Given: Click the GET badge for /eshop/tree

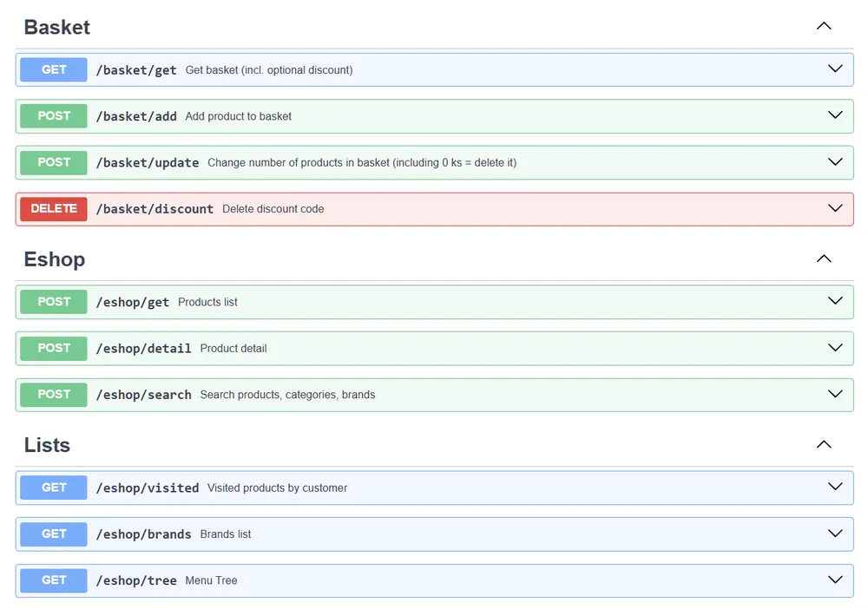Looking at the screenshot, I should pos(54,580).
